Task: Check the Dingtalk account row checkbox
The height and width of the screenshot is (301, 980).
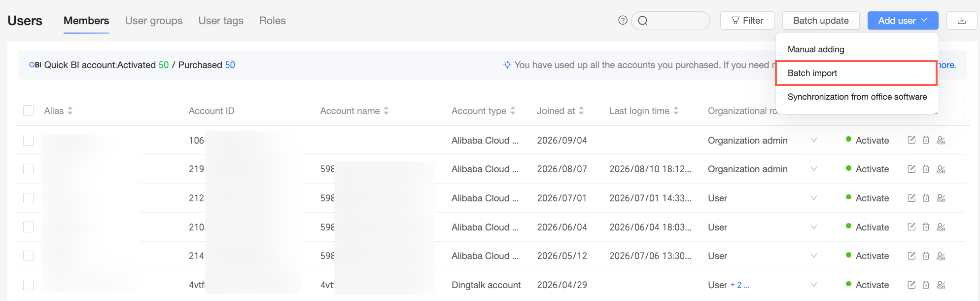Action: tap(29, 285)
